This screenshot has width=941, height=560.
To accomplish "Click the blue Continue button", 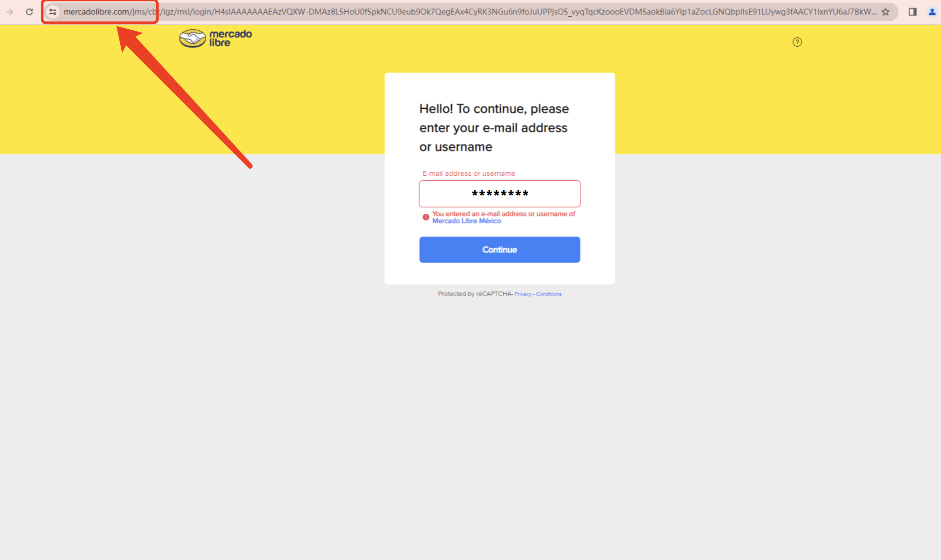I will [x=500, y=249].
